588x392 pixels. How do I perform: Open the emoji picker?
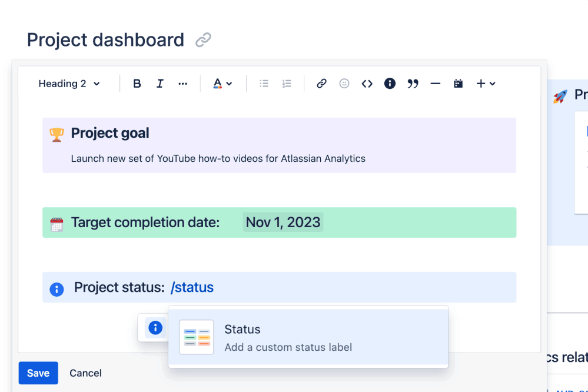click(x=344, y=83)
